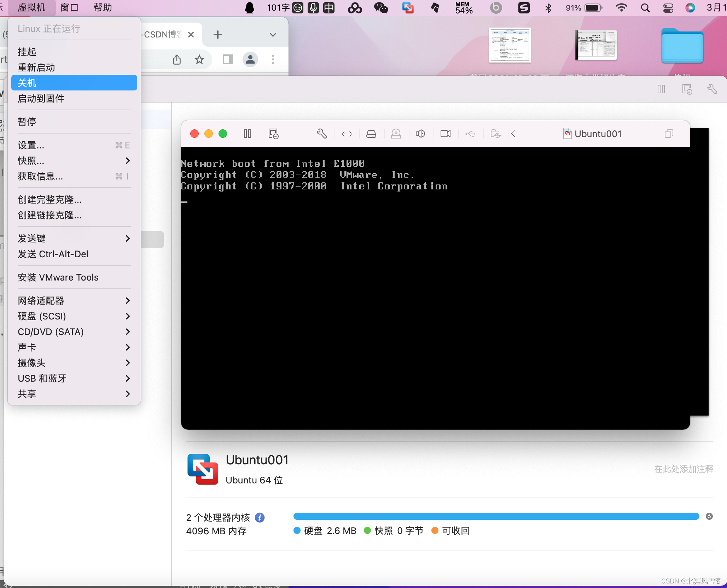The height and width of the screenshot is (588, 727).
Task: Expand CD/DVD (SATA) submenu
Action: [x=74, y=331]
